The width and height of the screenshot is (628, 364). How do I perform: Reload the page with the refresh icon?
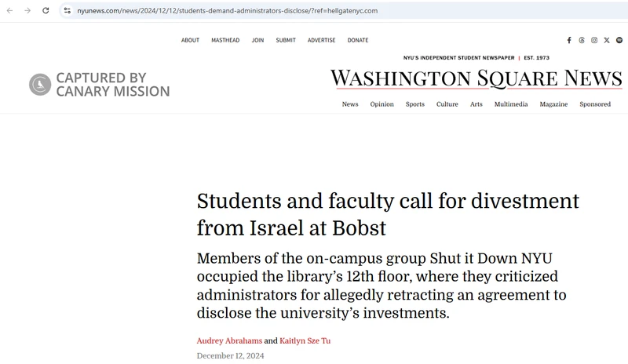coord(46,11)
